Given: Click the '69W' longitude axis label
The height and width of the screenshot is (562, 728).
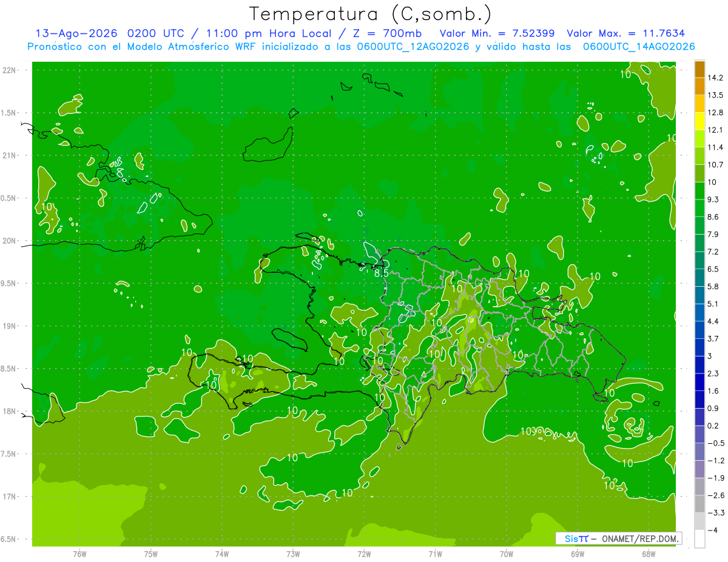Looking at the screenshot, I should pyautogui.click(x=577, y=553).
